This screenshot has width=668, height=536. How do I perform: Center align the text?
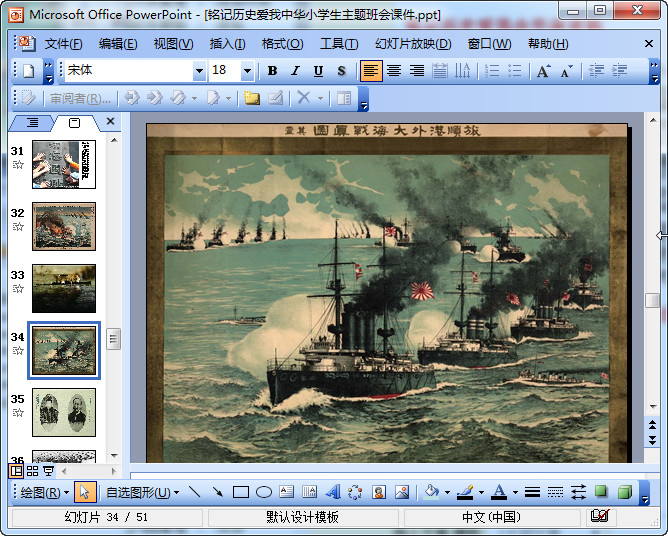tap(394, 71)
